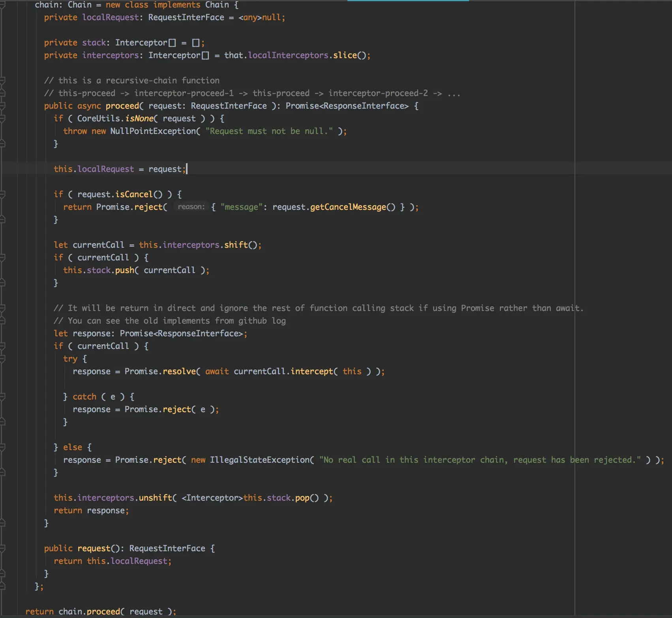Click the <any> type cast
Screen dimensions: 672x618
tap(250, 17)
